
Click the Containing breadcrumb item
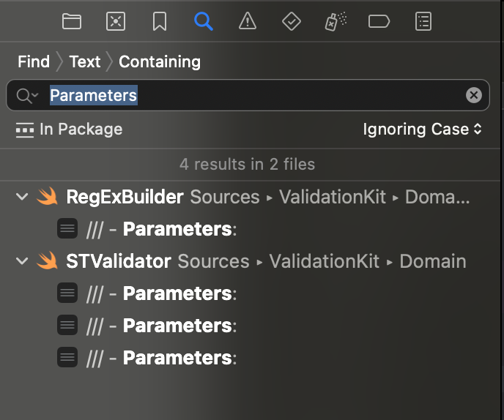[x=160, y=62]
